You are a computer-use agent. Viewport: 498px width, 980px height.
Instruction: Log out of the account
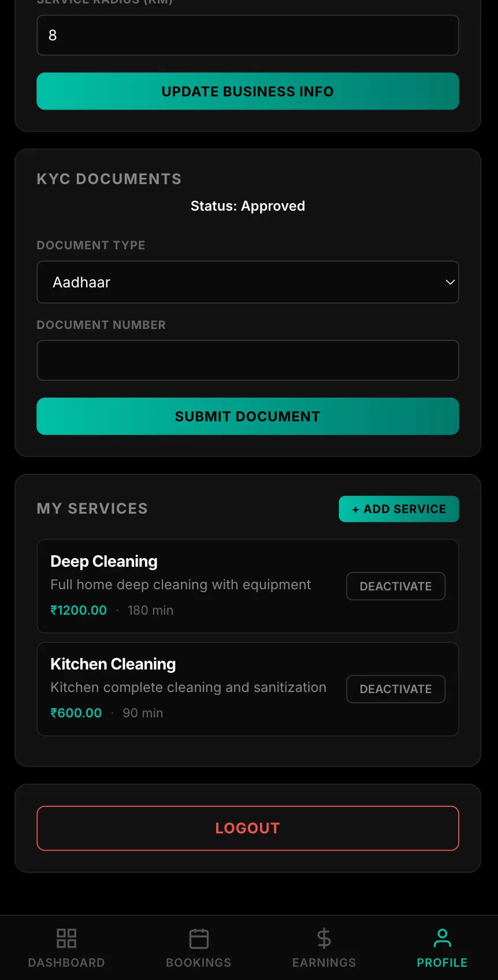click(248, 828)
